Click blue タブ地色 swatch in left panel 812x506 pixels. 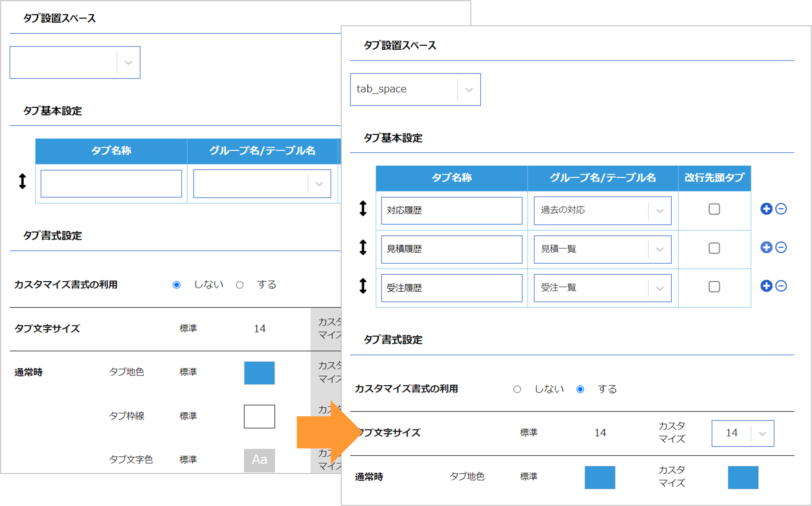coord(259,373)
